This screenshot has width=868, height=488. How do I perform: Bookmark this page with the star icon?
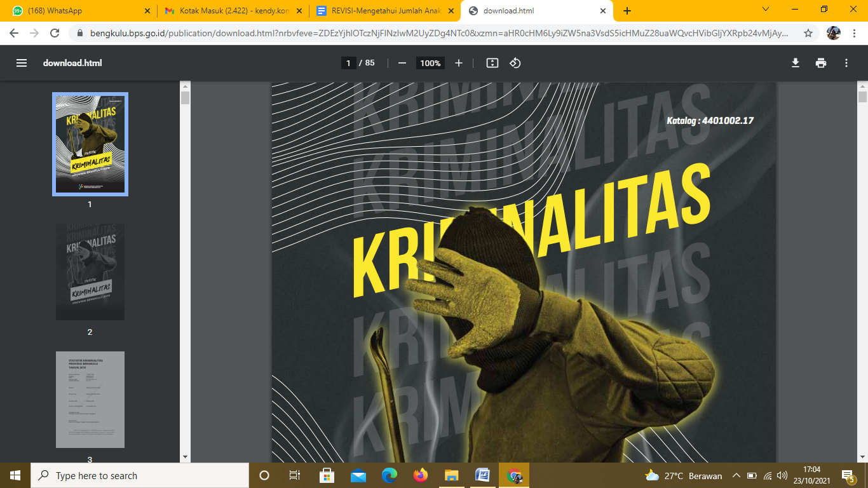(808, 33)
